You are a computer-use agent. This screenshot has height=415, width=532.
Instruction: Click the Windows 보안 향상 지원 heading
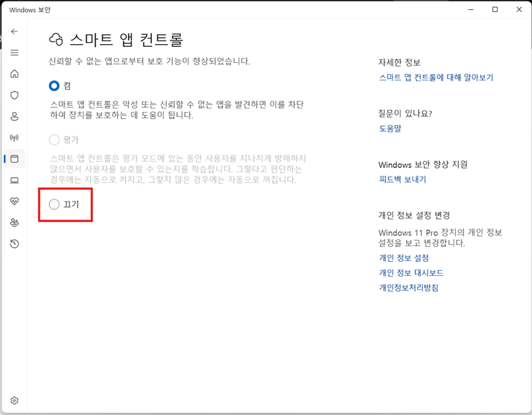click(423, 164)
